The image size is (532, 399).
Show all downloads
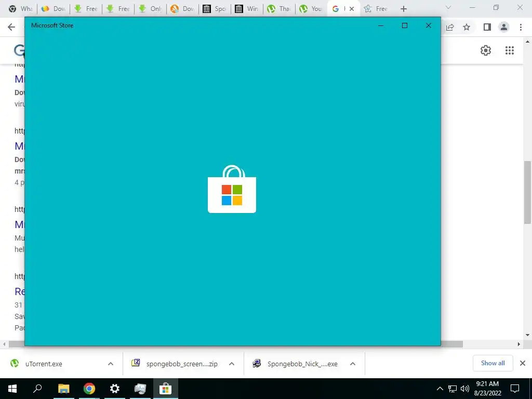493,363
